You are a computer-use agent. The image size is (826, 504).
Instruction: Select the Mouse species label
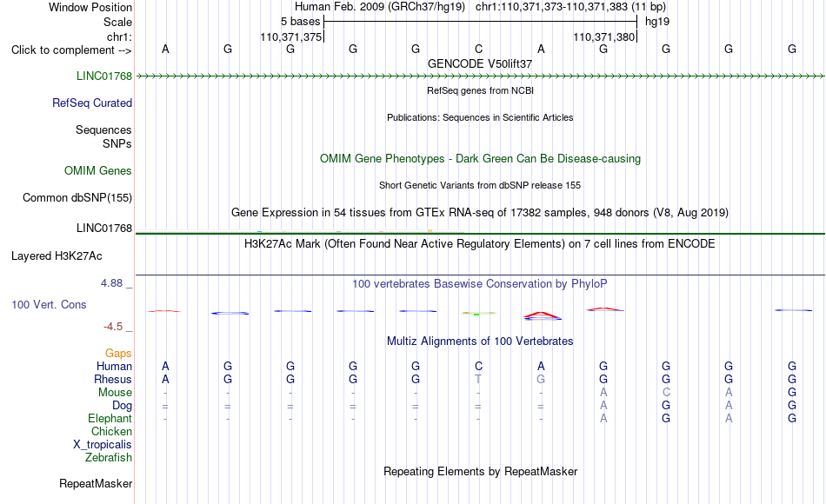tap(116, 393)
